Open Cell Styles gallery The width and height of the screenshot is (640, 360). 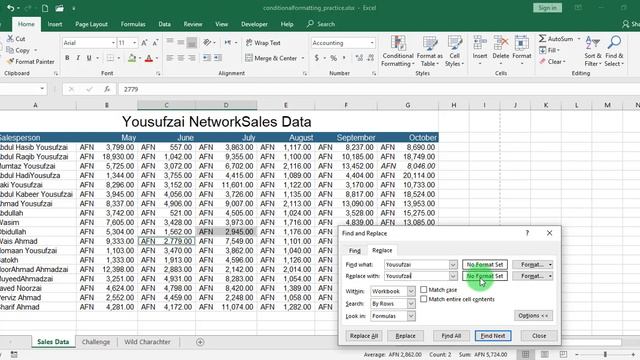coord(454,51)
